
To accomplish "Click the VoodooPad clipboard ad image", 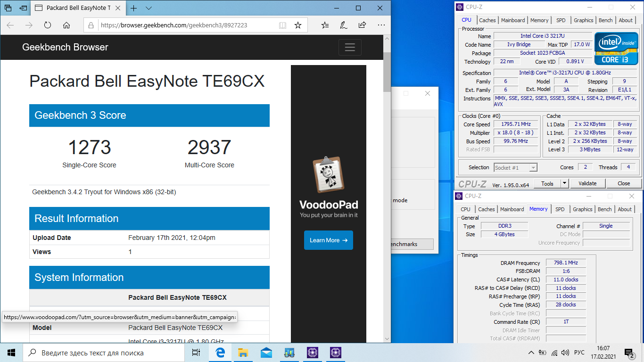I will [x=329, y=175].
